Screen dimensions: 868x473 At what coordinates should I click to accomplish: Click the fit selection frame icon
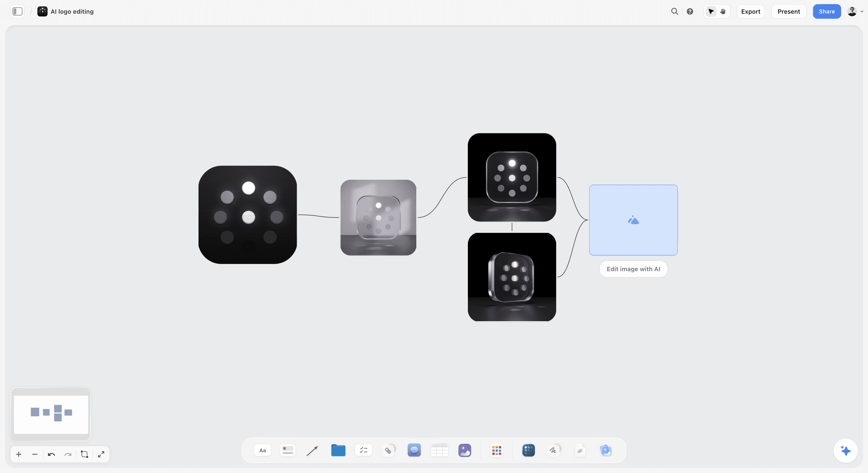pyautogui.click(x=84, y=454)
